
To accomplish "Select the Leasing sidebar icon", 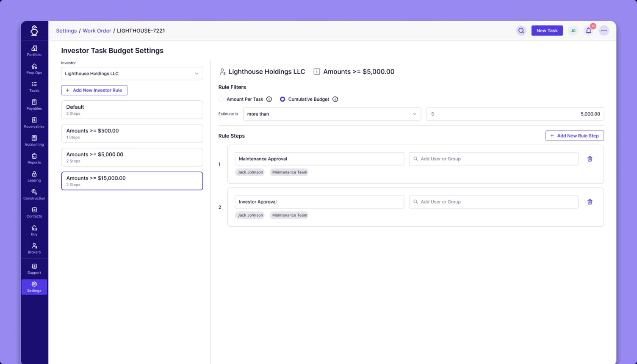I will [34, 176].
